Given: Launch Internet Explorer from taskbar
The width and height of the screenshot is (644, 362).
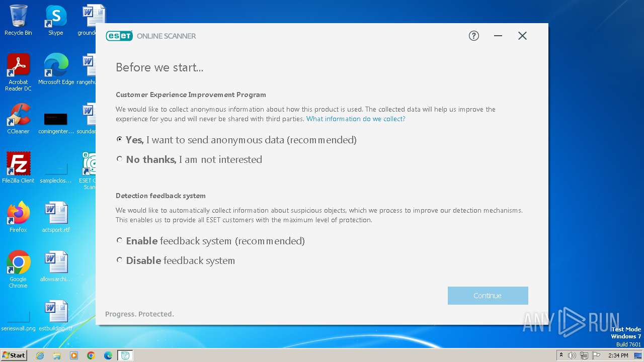Looking at the screenshot, I should pos(40,355).
